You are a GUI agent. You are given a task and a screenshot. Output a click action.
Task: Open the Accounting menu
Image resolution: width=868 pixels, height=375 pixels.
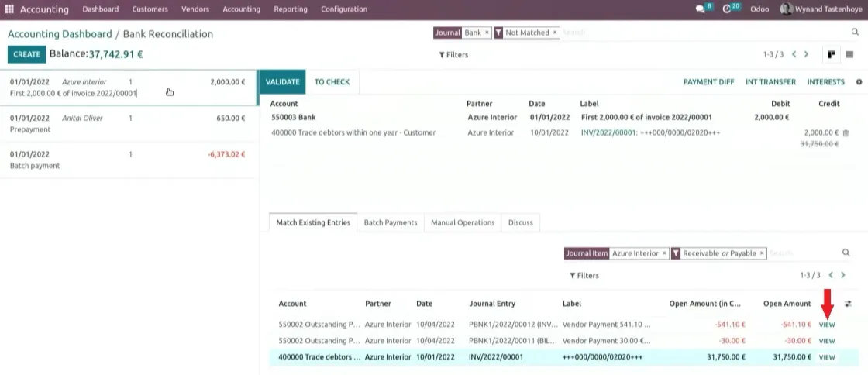point(241,9)
